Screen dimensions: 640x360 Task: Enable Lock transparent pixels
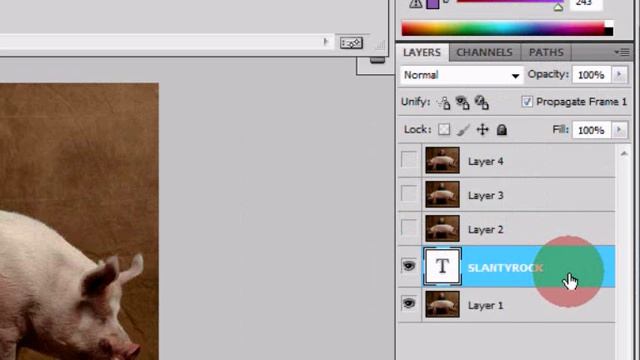(x=444, y=130)
